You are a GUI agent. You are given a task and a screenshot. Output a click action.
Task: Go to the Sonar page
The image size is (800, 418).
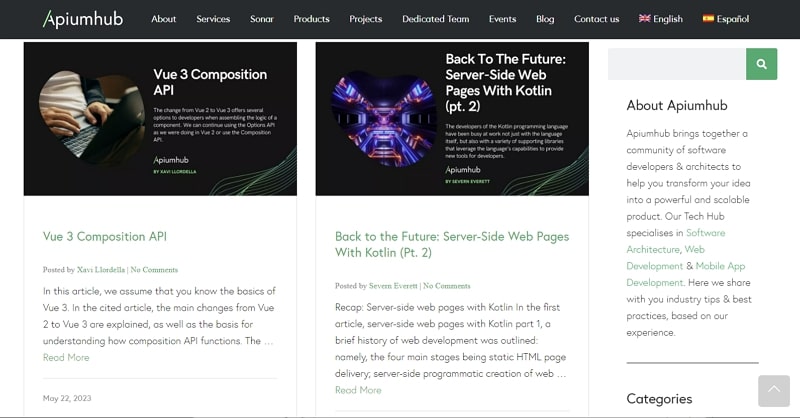click(x=262, y=19)
